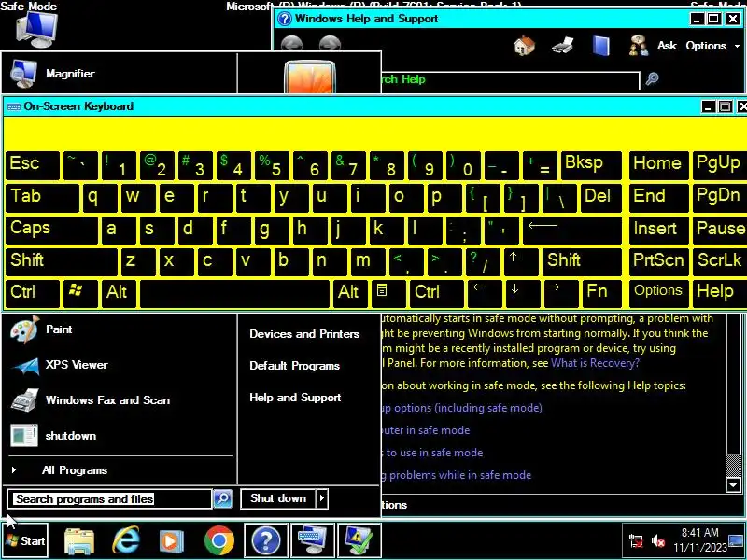Toggle the left Ctrl key
The height and width of the screenshot is (560, 747).
coord(33,293)
